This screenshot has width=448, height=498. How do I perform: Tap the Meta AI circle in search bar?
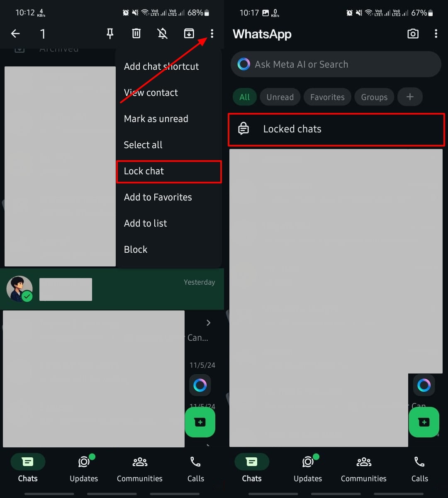(x=243, y=64)
